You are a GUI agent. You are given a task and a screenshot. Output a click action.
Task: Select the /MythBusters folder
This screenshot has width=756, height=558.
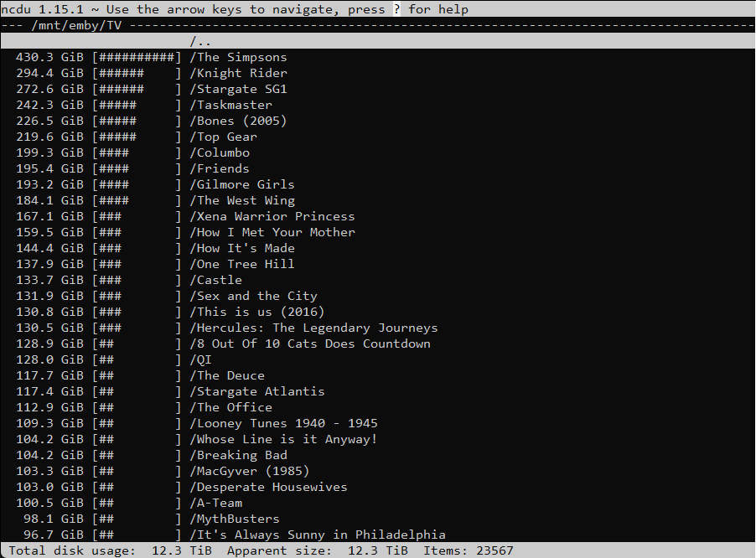click(x=377, y=519)
